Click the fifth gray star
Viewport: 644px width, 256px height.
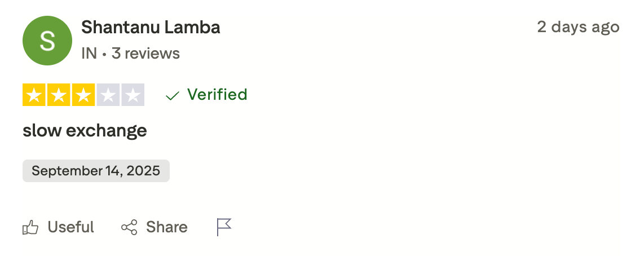click(x=133, y=95)
